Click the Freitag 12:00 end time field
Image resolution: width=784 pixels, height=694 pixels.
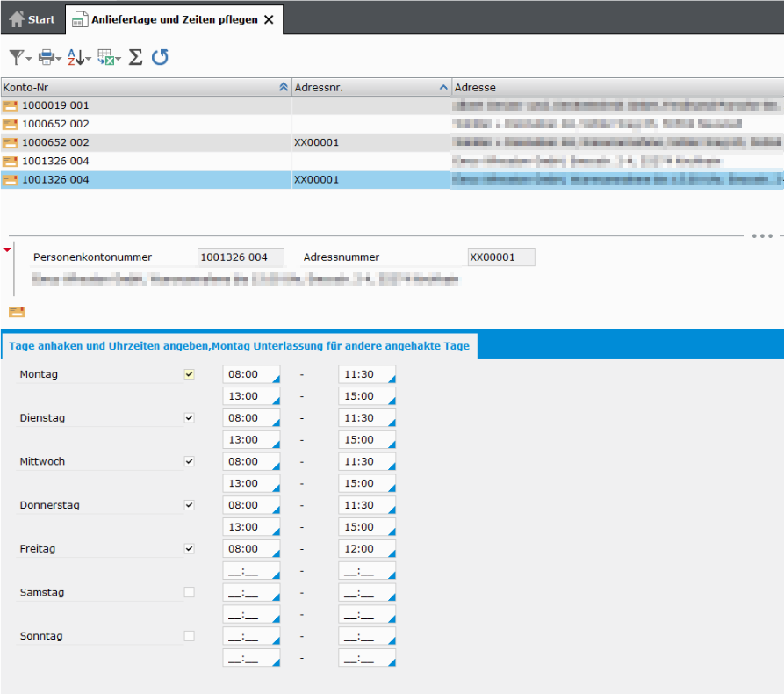click(x=366, y=549)
